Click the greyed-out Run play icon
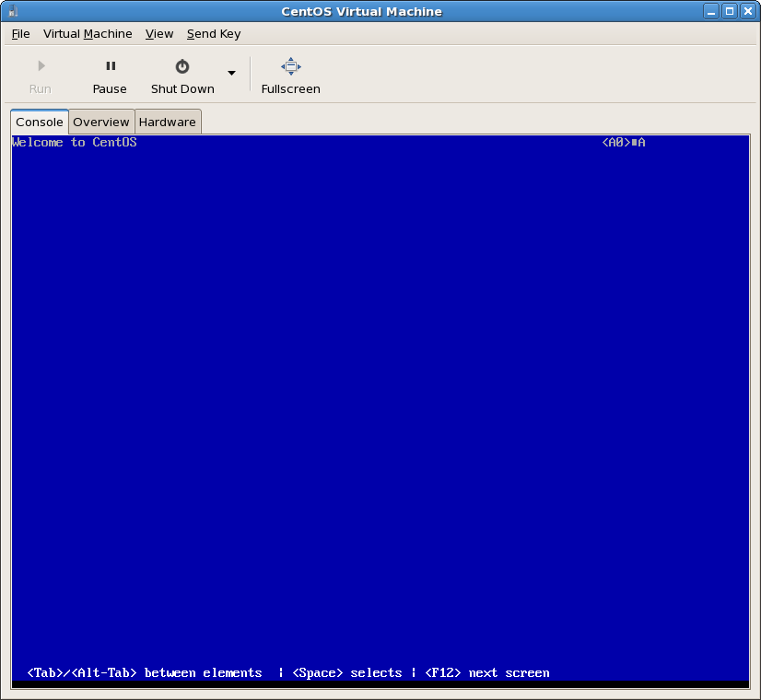Image resolution: width=761 pixels, height=700 pixels. coord(41,65)
